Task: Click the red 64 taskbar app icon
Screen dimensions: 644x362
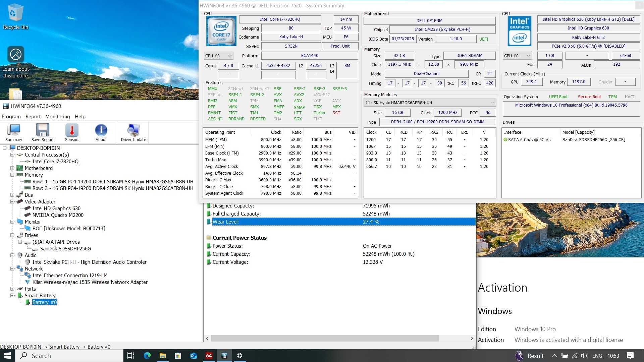Action: (209, 356)
